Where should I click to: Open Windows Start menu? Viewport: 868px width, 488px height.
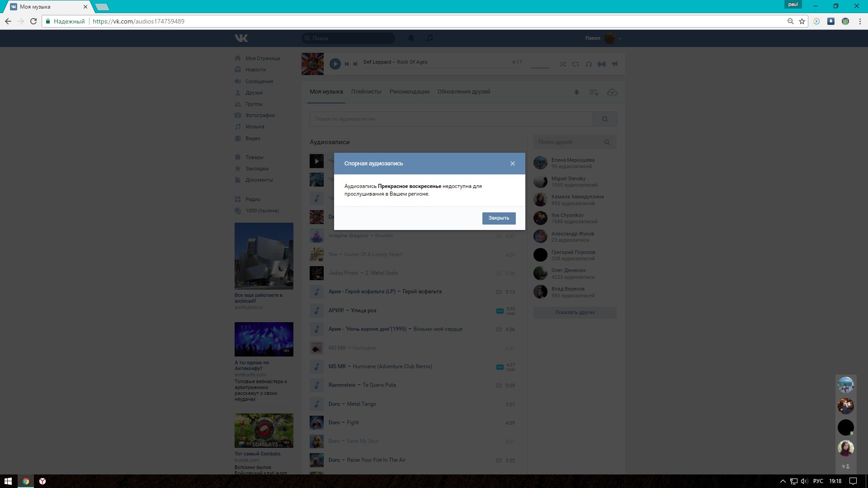(8, 481)
